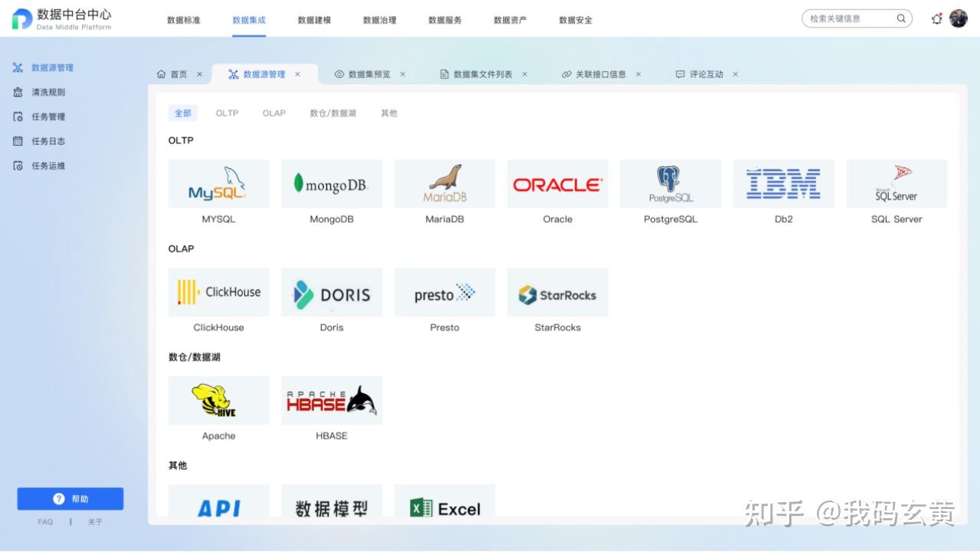Select the MYSQL data source logo
Image resolution: width=980 pixels, height=552 pixels.
[x=218, y=184]
